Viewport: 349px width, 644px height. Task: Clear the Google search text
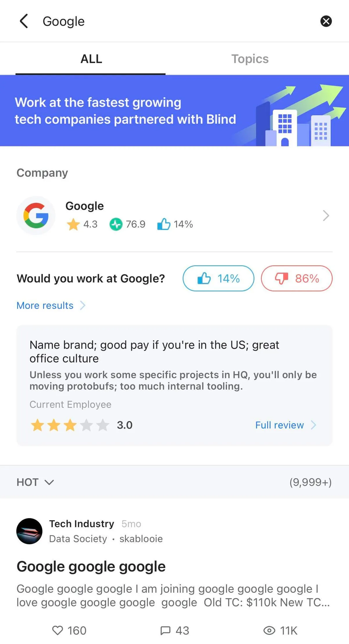(x=326, y=21)
